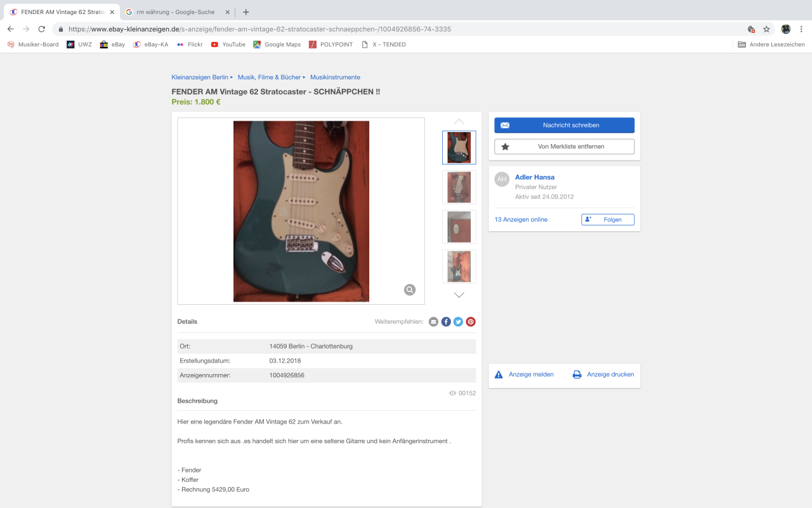
Task: Click the main guitar photo
Action: point(301,211)
